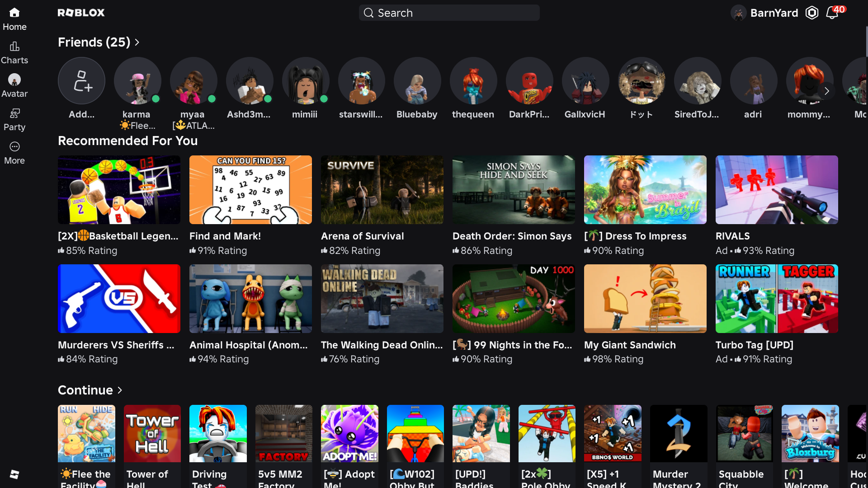Open myaa's friend avatar
Screen dimensions: 868x488
[193, 81]
